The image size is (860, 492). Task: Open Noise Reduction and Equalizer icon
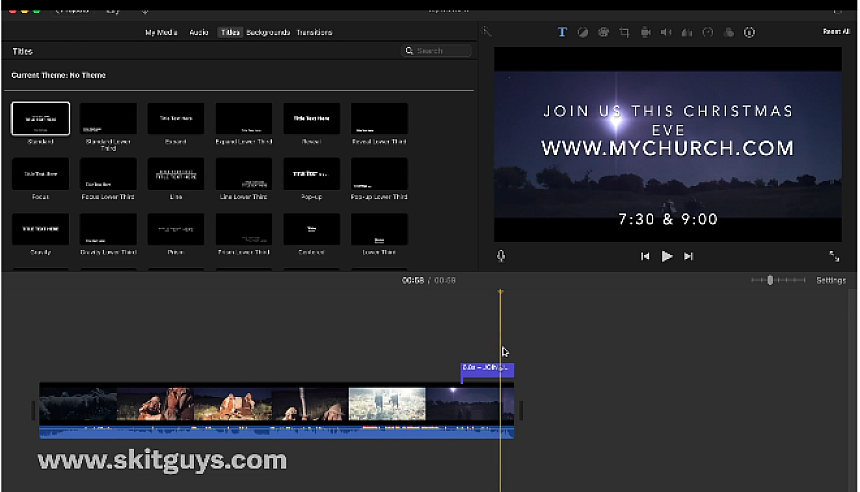687,32
